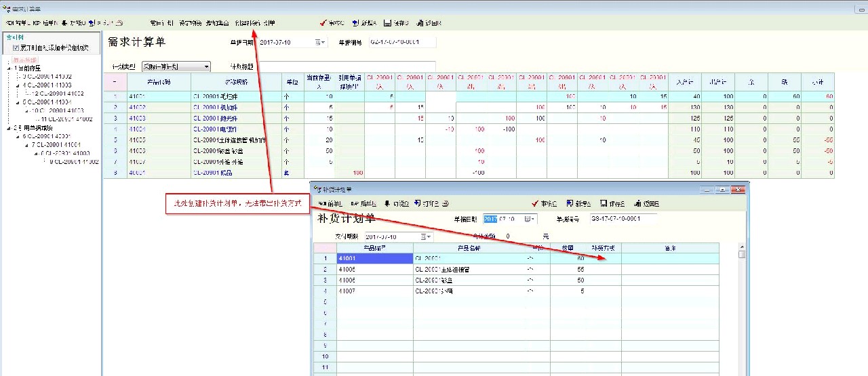Click the 前单 navigation icon in 补货计划单 window
868x376 pixels.
click(x=321, y=203)
